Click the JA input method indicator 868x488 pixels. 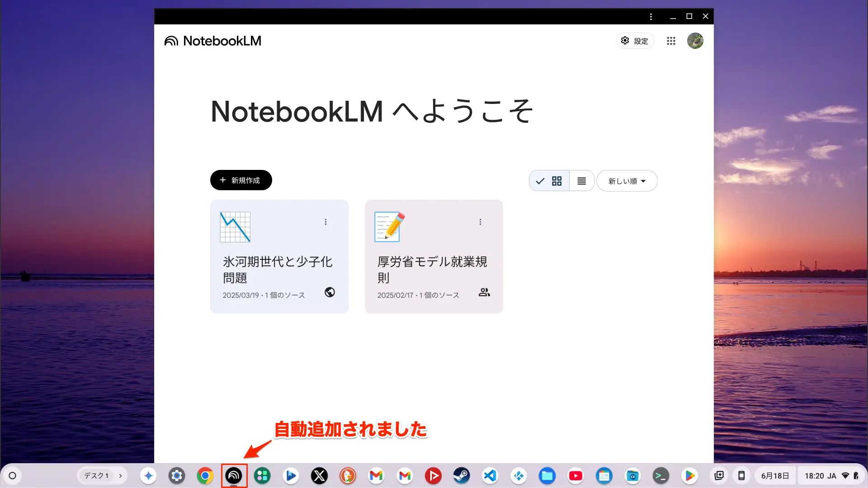pyautogui.click(x=832, y=476)
